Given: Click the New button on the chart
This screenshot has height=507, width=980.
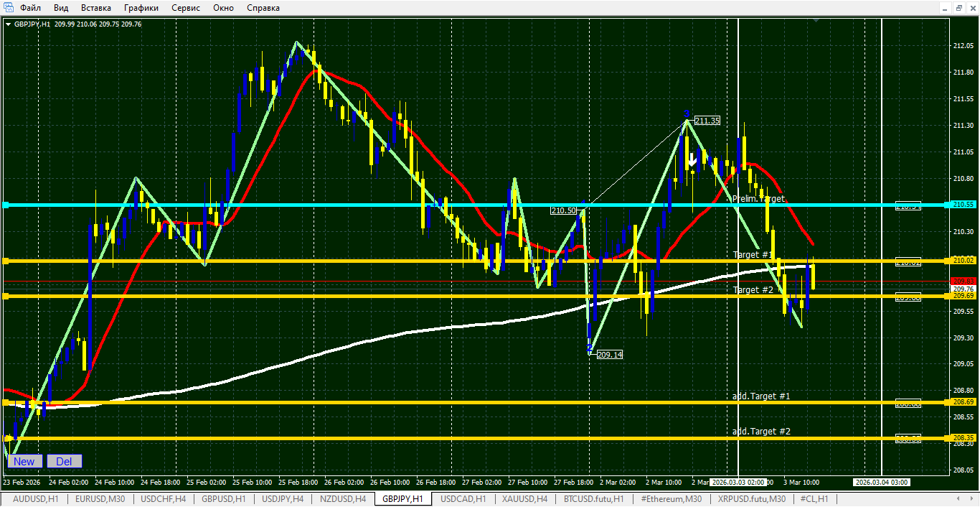Looking at the screenshot, I should (24, 461).
